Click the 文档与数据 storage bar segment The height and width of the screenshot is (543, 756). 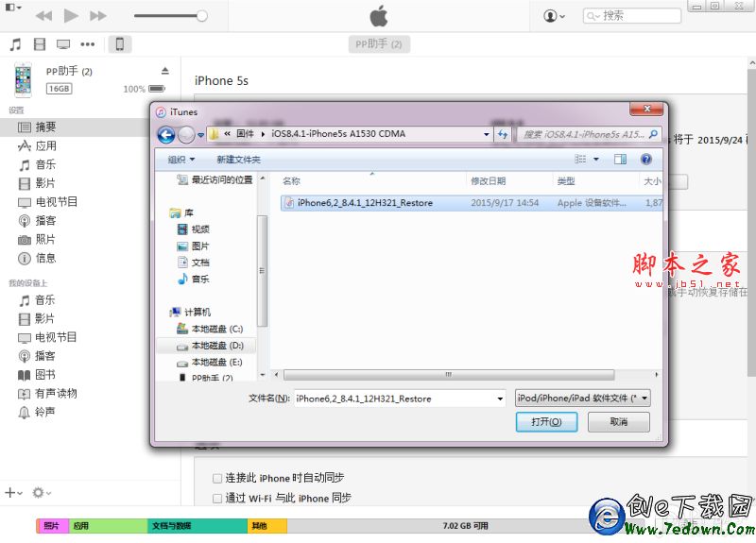pyautogui.click(x=198, y=526)
